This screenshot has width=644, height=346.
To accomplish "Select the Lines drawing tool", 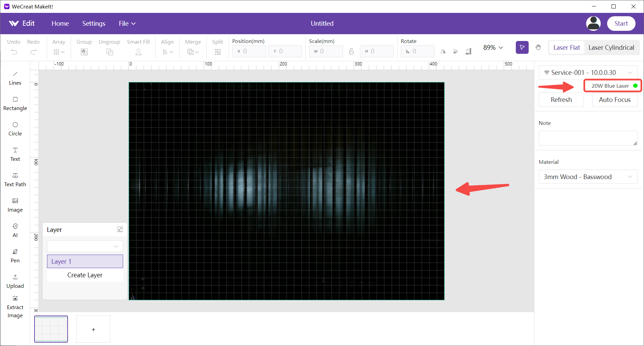I will (15, 78).
